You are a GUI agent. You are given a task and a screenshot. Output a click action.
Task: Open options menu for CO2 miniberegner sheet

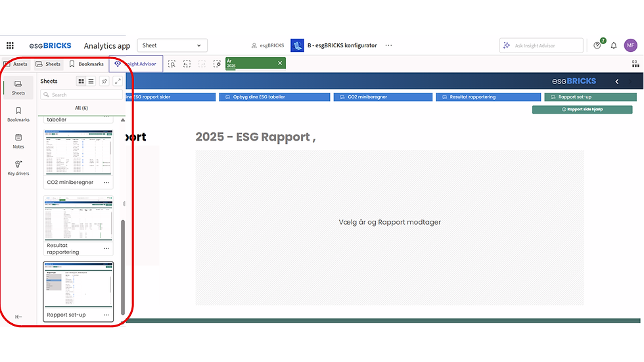coord(106,182)
